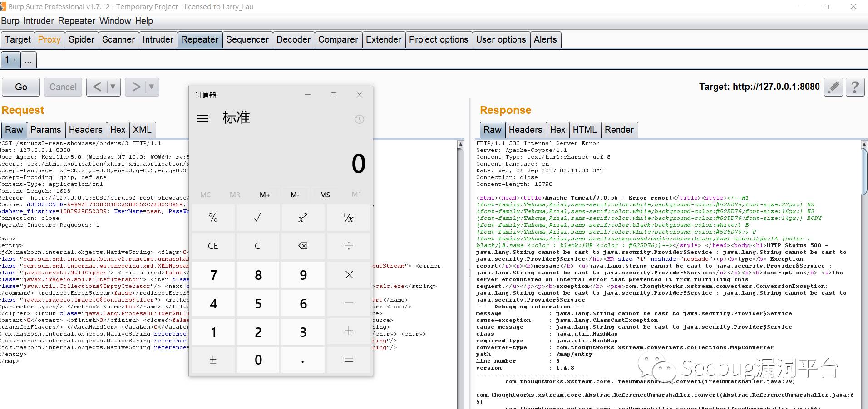Click the divide key in calculator
This screenshot has height=409, width=868.
[x=348, y=246]
